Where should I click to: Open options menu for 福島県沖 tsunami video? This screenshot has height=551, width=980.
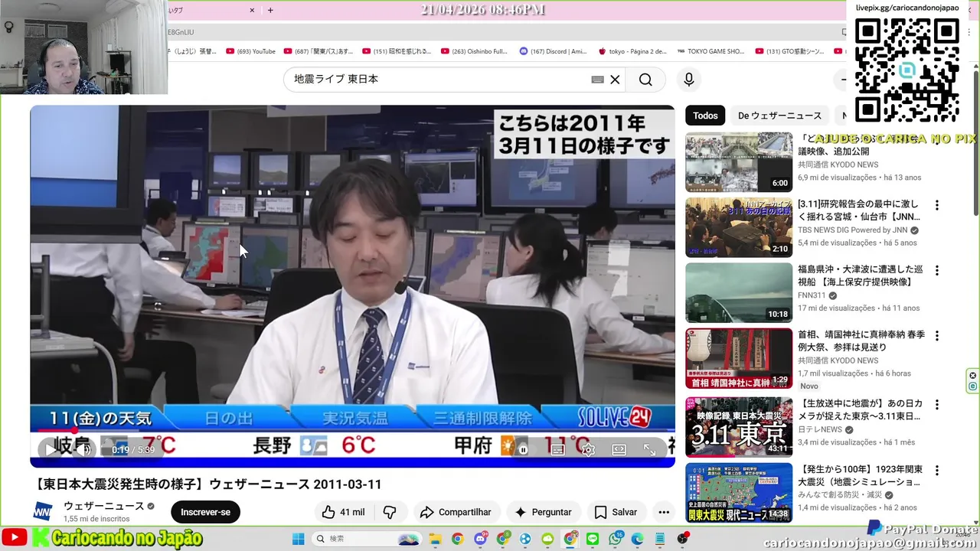pos(936,270)
